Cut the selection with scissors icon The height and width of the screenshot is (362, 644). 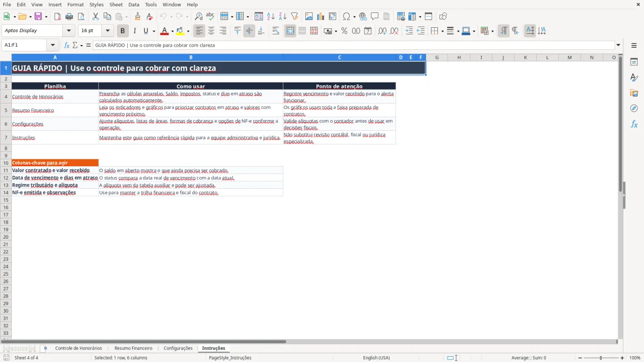tap(96, 17)
